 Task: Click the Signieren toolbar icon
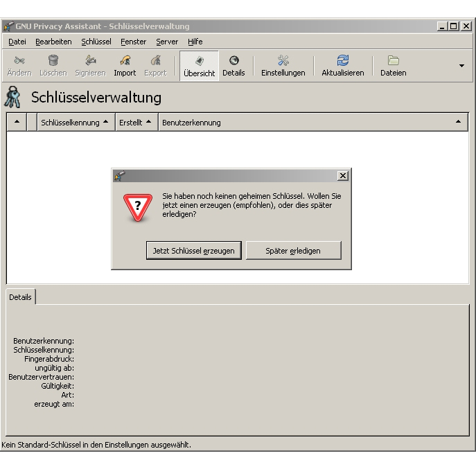click(x=90, y=66)
